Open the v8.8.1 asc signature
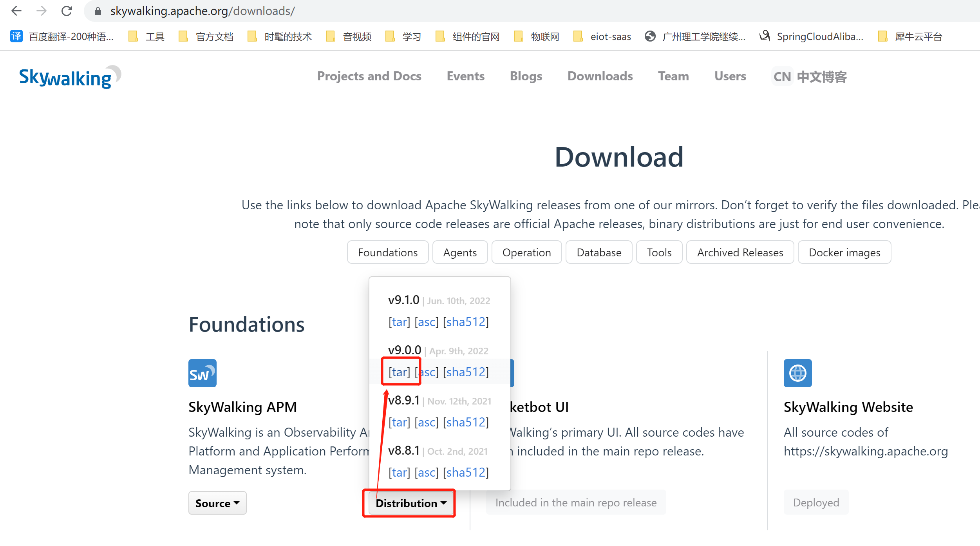980x546 pixels. click(427, 472)
